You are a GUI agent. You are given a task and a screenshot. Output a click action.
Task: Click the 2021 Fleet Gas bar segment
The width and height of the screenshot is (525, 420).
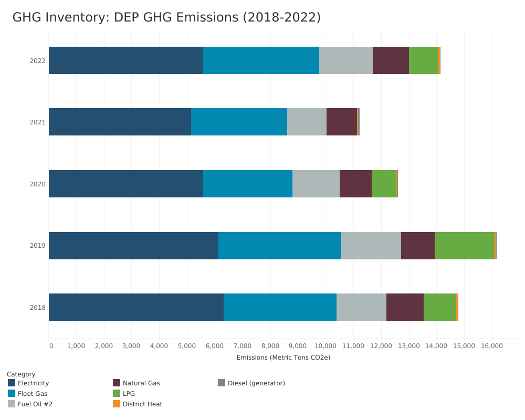pos(239,122)
